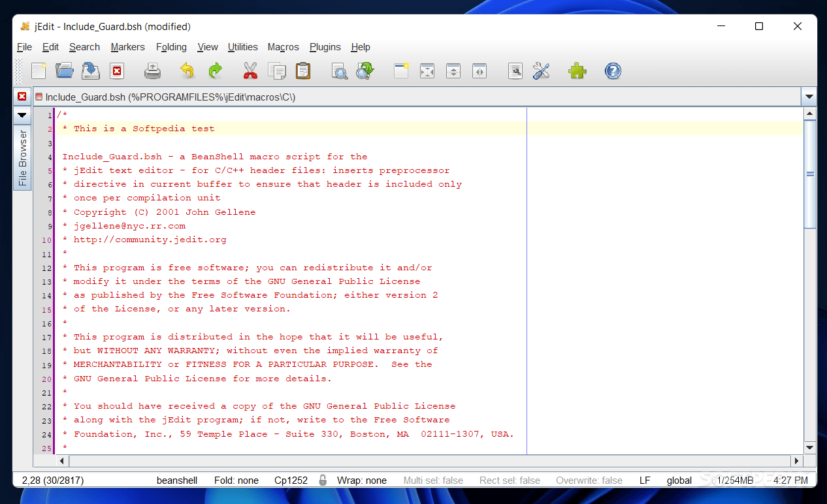Close the dockable area red X
This screenshot has width=827, height=504.
pyautogui.click(x=22, y=97)
